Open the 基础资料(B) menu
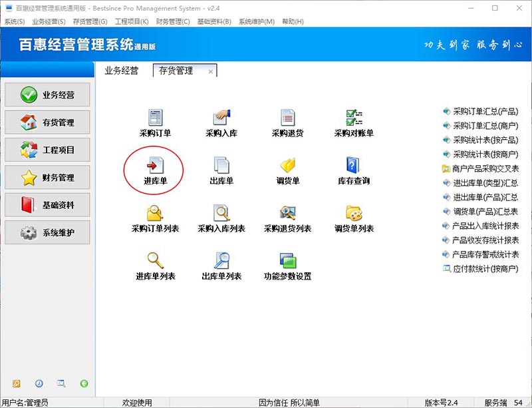The image size is (532, 408). point(214,21)
